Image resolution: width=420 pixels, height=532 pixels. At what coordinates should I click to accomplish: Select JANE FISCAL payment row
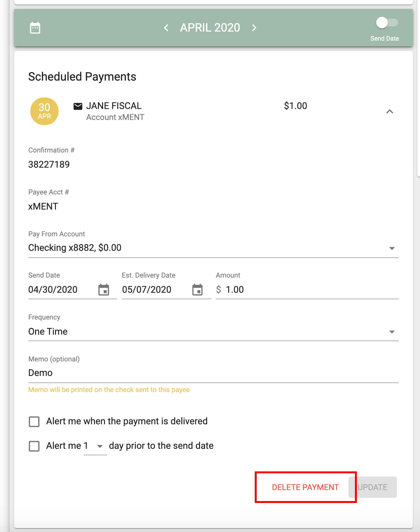[212, 111]
